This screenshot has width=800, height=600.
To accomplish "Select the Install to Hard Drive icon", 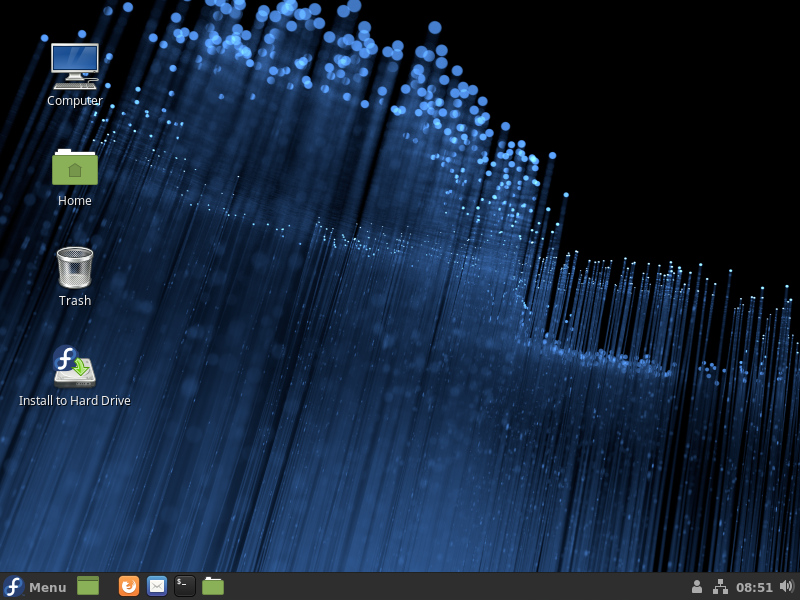I will coord(75,367).
